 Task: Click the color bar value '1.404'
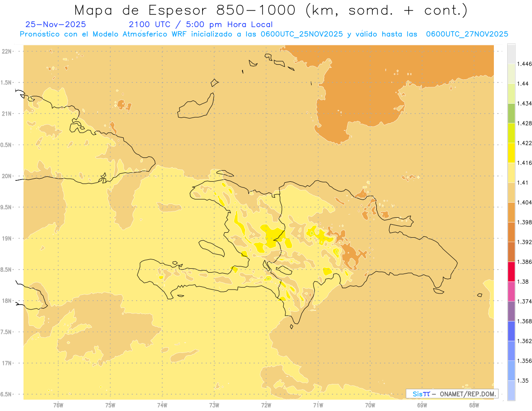pos(525,202)
